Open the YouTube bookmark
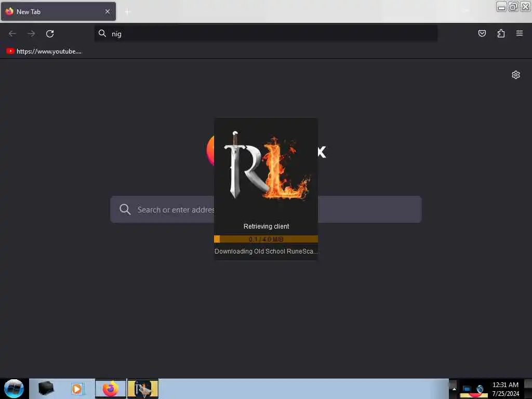532x399 pixels. [44, 51]
